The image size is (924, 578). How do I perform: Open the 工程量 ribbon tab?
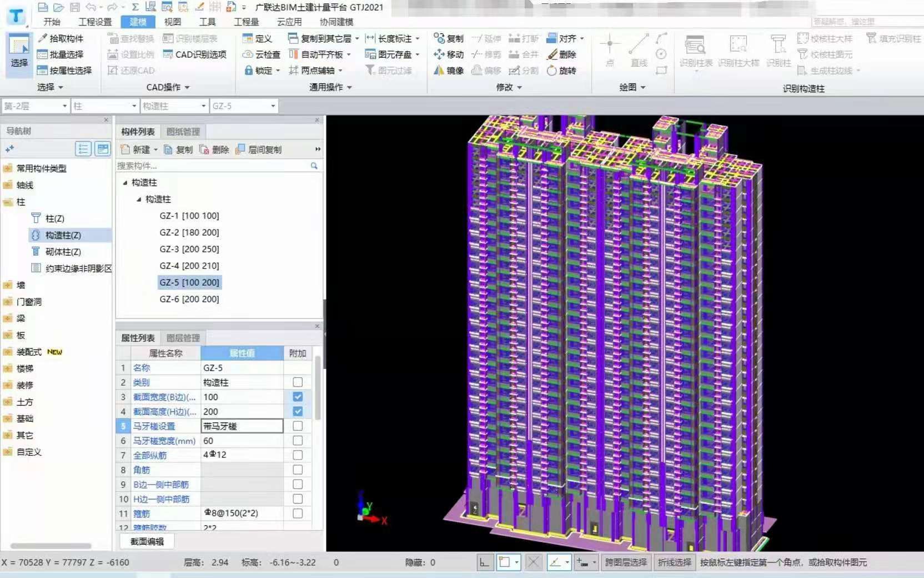[x=246, y=22]
